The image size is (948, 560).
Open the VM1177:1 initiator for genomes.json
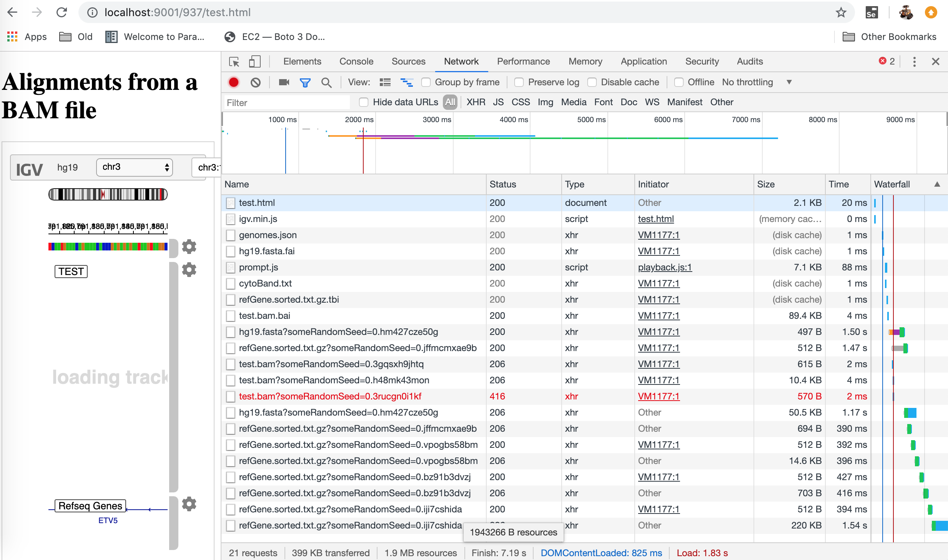pyautogui.click(x=658, y=235)
